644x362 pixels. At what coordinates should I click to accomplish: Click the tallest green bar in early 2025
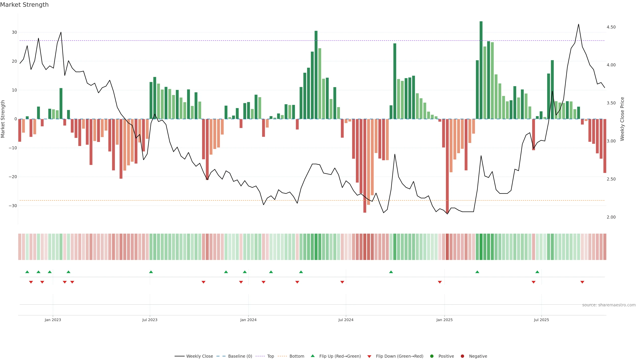coord(481,70)
